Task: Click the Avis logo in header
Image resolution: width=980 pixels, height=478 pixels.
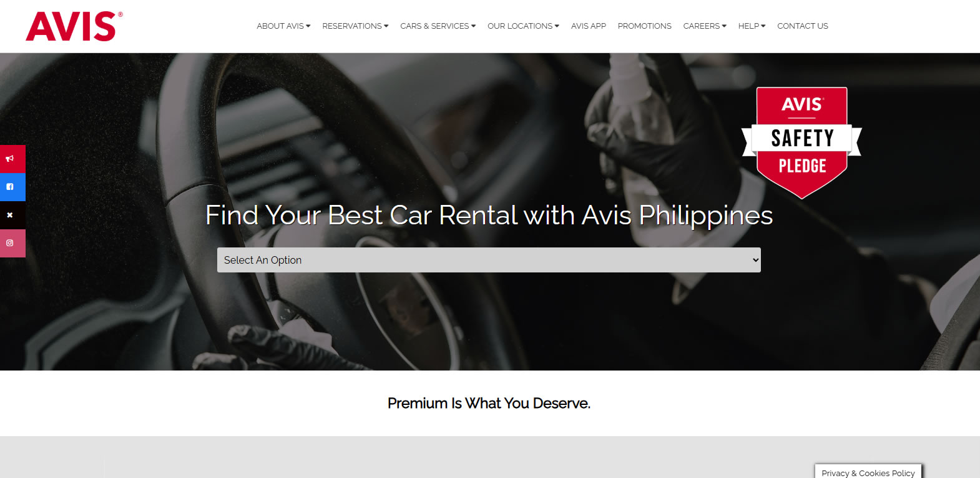Action: point(74,26)
